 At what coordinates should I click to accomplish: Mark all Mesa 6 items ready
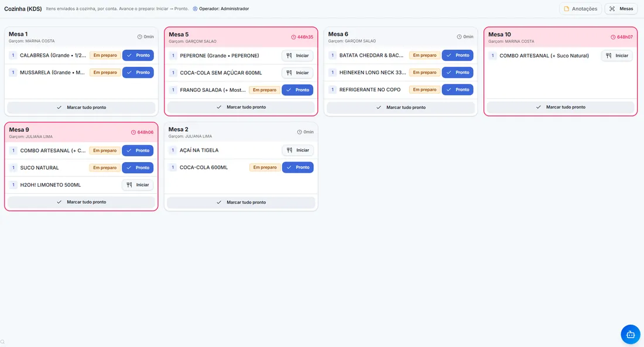(401, 108)
